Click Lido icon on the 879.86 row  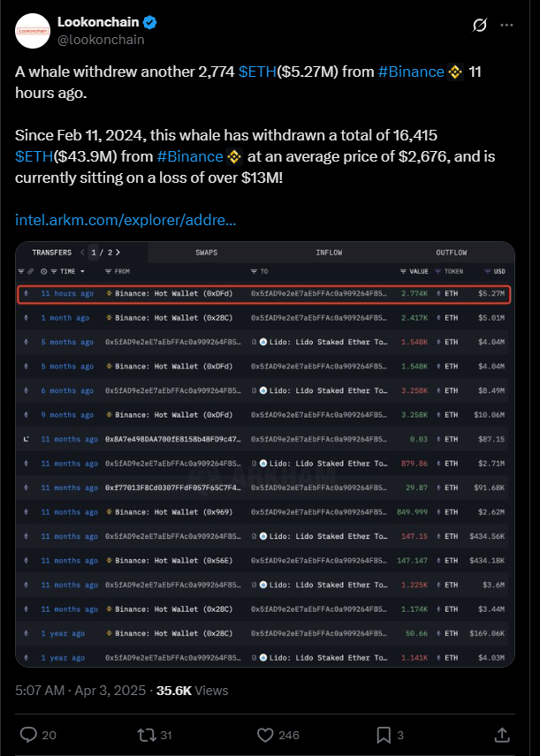click(263, 464)
